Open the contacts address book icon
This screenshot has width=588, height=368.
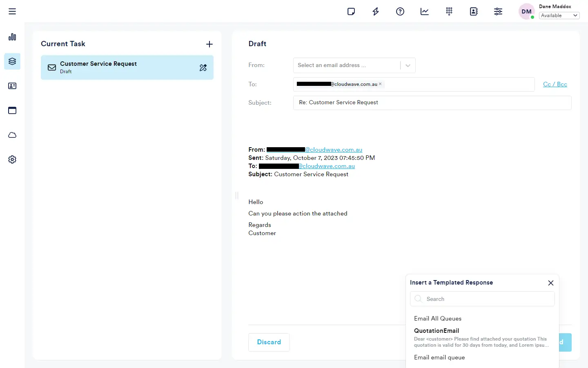click(474, 11)
